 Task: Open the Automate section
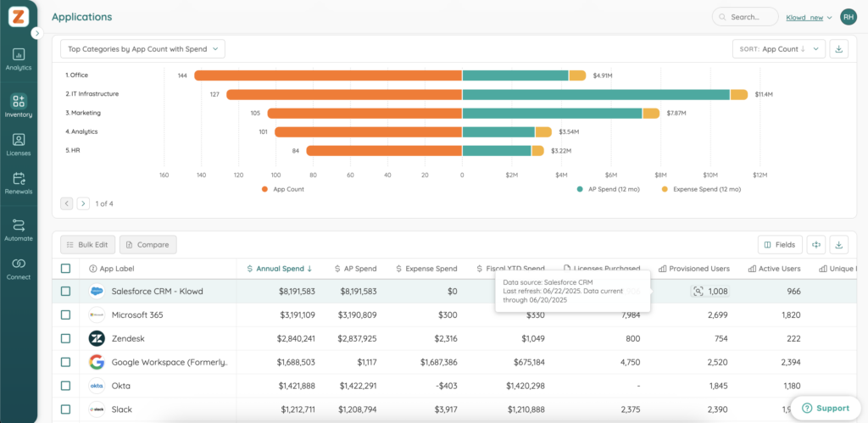pos(19,231)
